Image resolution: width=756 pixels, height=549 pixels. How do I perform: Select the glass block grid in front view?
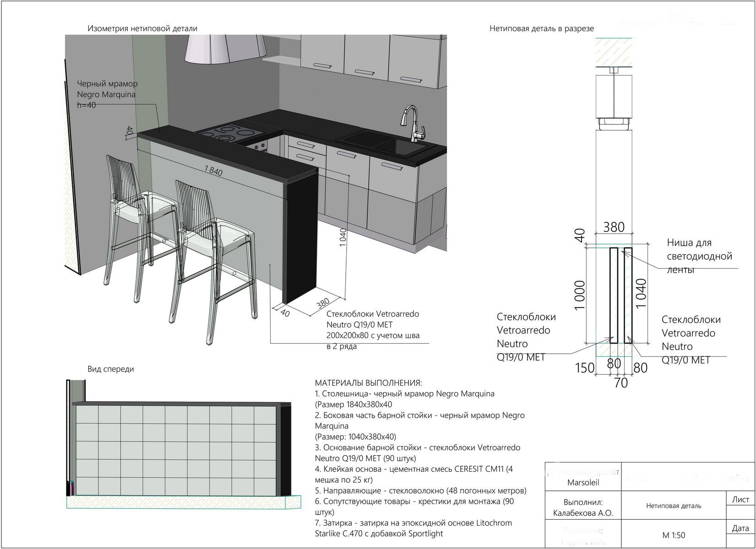click(176, 450)
